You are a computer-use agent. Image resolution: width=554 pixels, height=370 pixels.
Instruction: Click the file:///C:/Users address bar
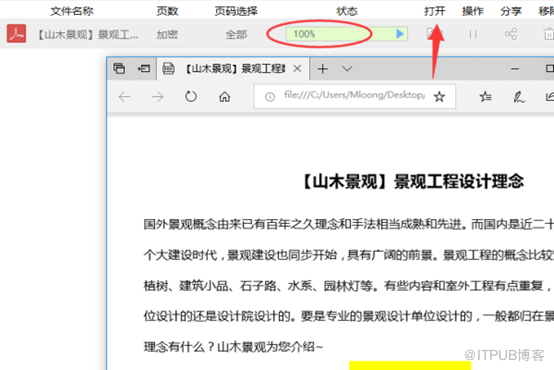click(354, 95)
